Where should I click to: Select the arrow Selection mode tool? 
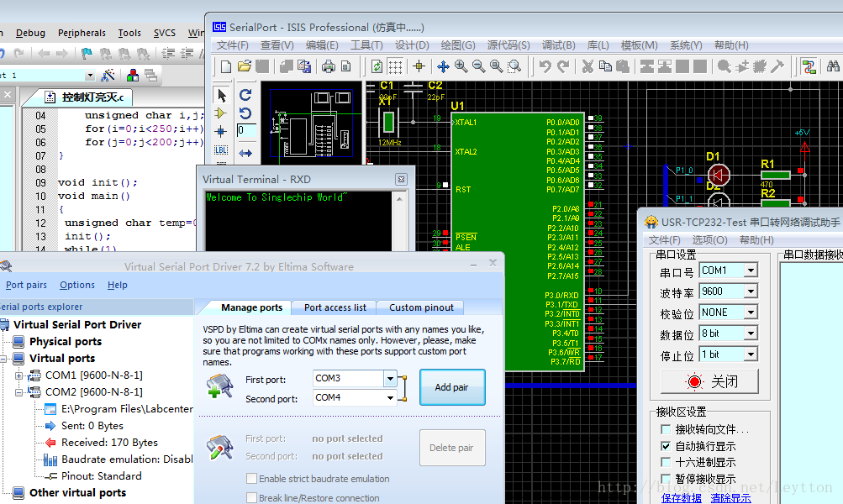click(221, 95)
